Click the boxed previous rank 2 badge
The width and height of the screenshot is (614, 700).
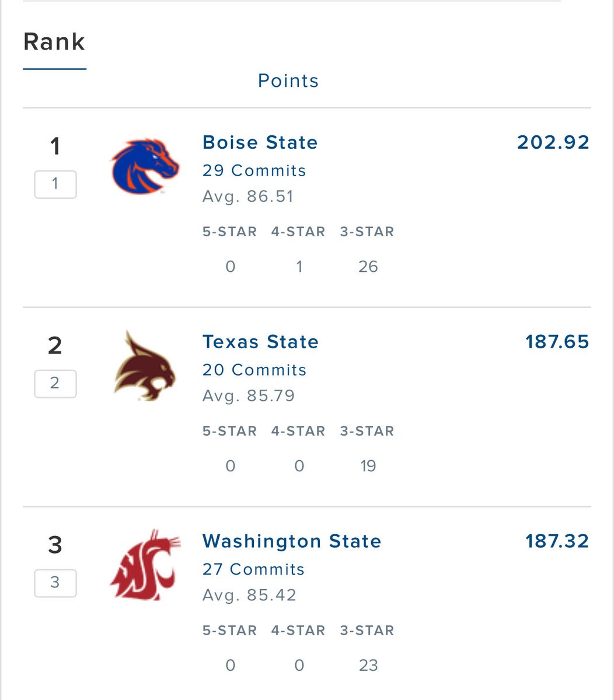tap(55, 384)
